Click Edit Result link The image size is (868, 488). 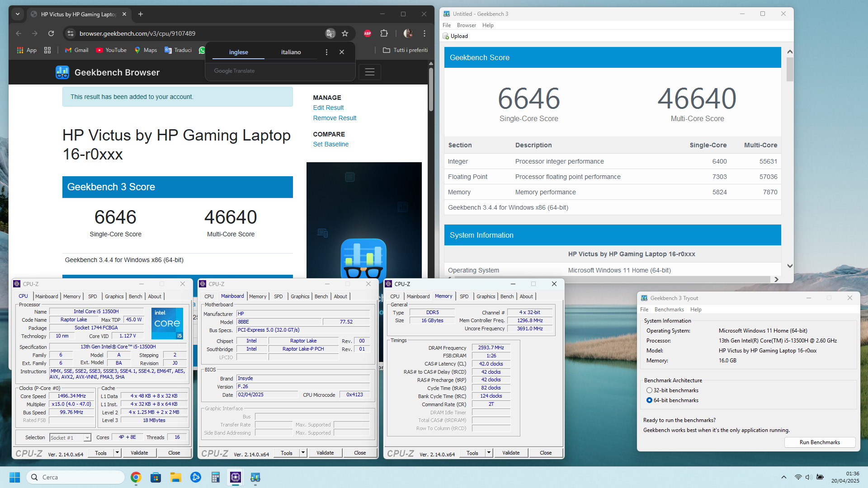click(328, 108)
